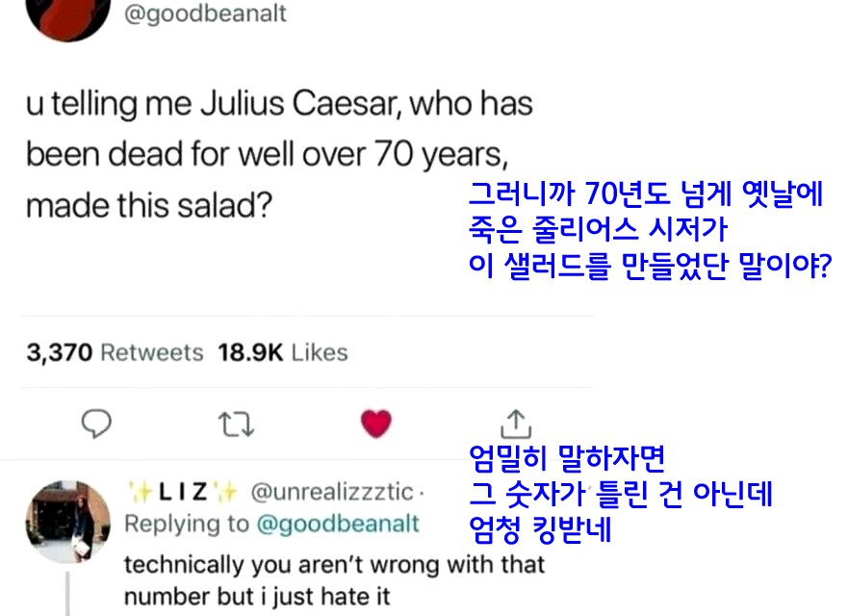The height and width of the screenshot is (616, 848).
Task: Retweet the Julius Caesar salad tweet
Action: point(234,423)
